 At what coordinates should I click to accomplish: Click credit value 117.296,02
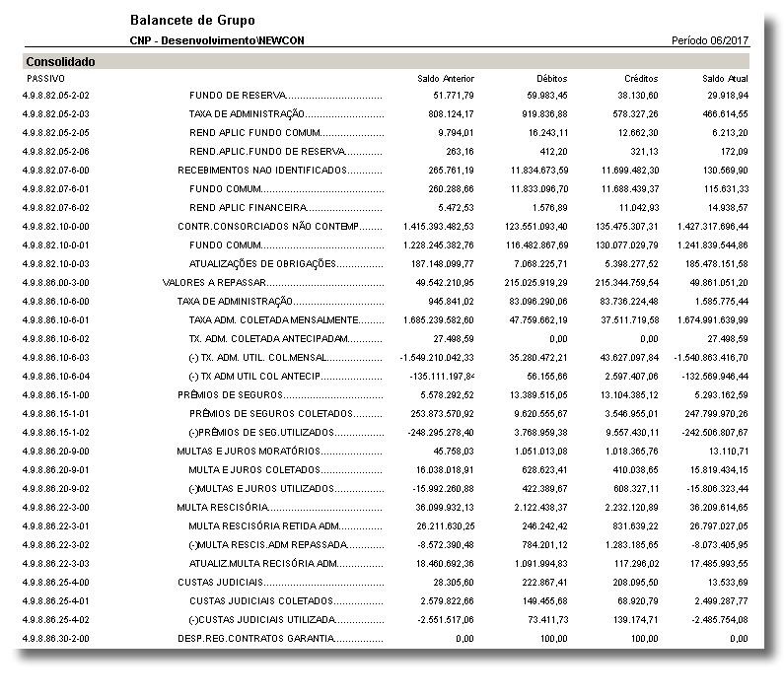(x=636, y=564)
